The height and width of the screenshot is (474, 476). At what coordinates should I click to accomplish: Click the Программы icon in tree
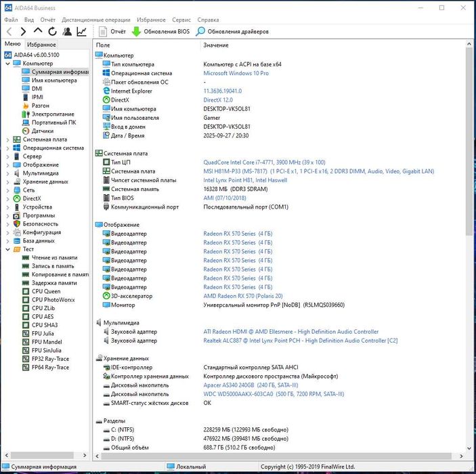tap(17, 215)
